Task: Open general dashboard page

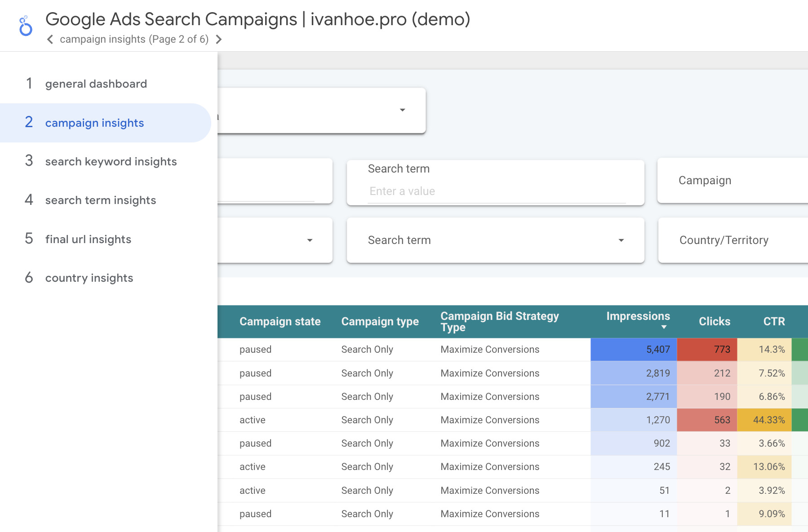Action: coord(96,84)
